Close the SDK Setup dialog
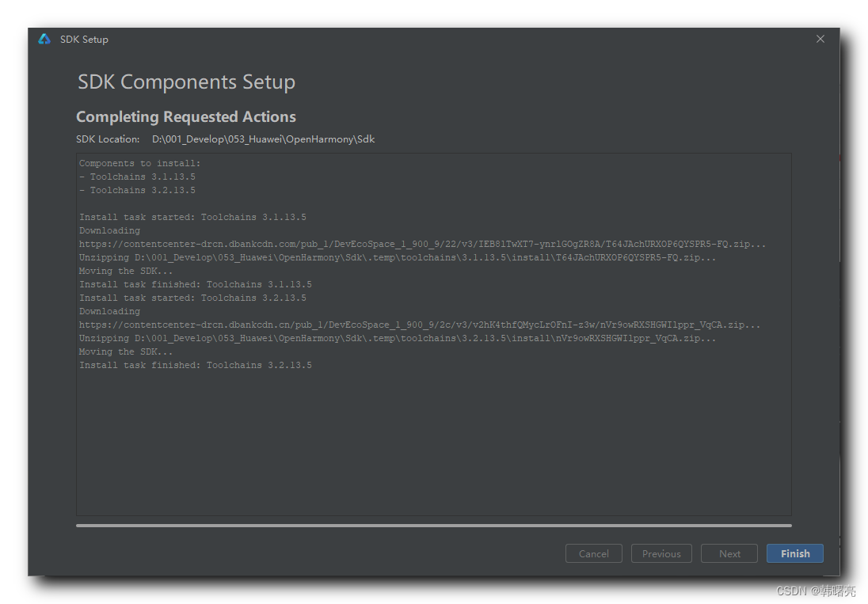Viewport: 868px width, 604px height. 820,39
